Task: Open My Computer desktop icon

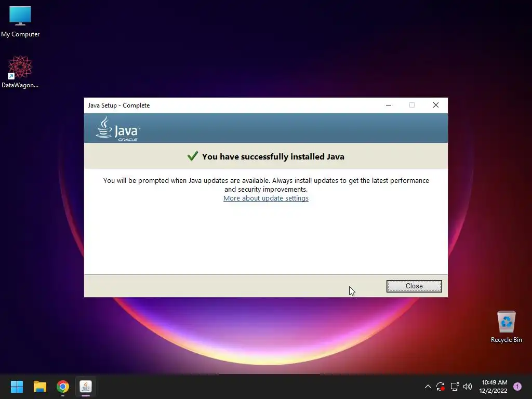Action: (x=20, y=22)
